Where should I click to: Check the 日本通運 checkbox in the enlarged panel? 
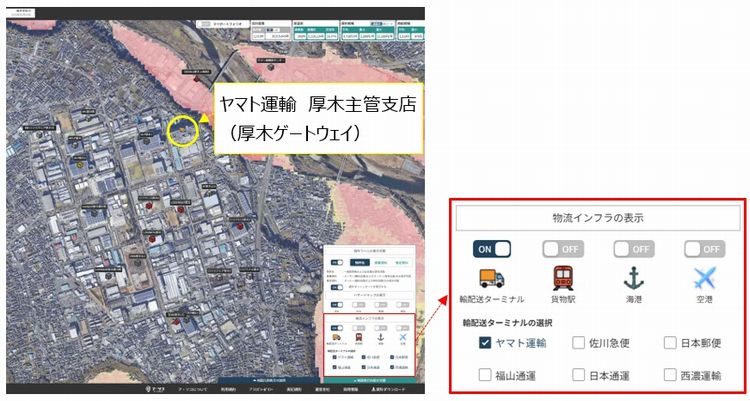(x=579, y=375)
